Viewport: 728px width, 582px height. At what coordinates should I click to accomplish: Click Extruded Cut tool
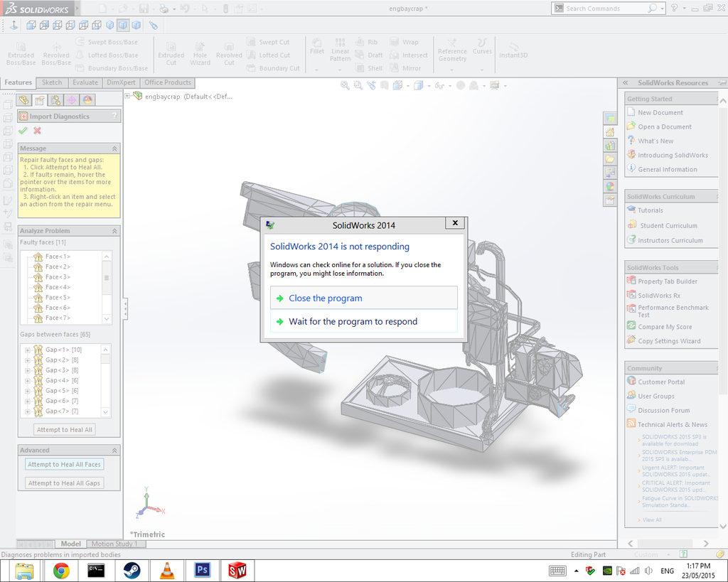coord(171,54)
